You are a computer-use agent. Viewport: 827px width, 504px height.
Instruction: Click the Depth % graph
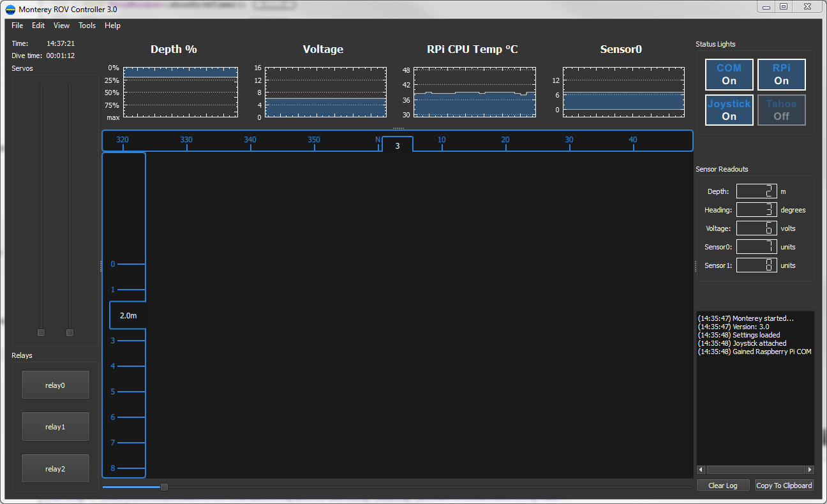click(180, 92)
